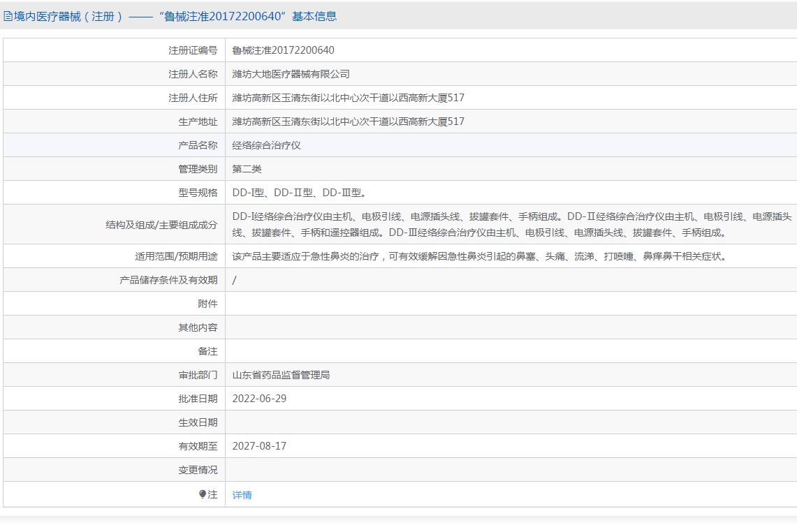The height and width of the screenshot is (532, 797).
Task: Click the 生产地址 address value
Action: [x=348, y=121]
